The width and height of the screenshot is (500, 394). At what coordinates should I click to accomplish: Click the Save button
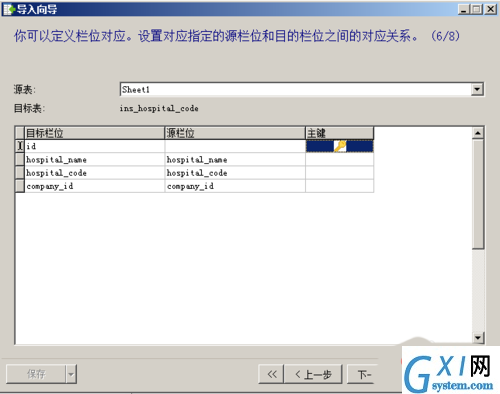(x=36, y=374)
